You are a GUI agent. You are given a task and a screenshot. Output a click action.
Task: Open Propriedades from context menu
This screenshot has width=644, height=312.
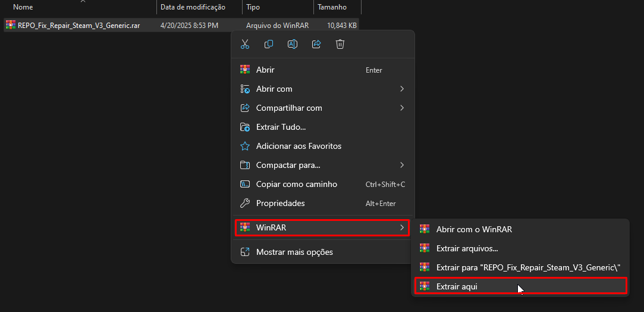click(322, 203)
